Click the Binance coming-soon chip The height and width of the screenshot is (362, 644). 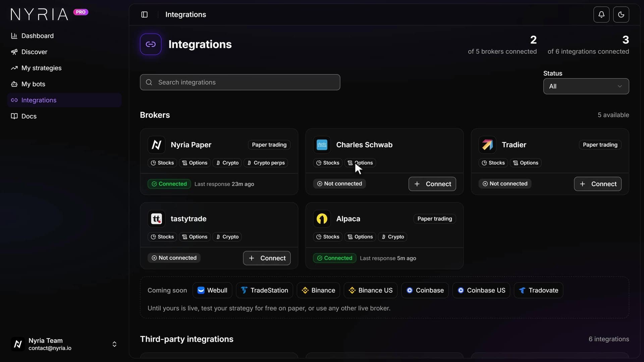pos(318,290)
